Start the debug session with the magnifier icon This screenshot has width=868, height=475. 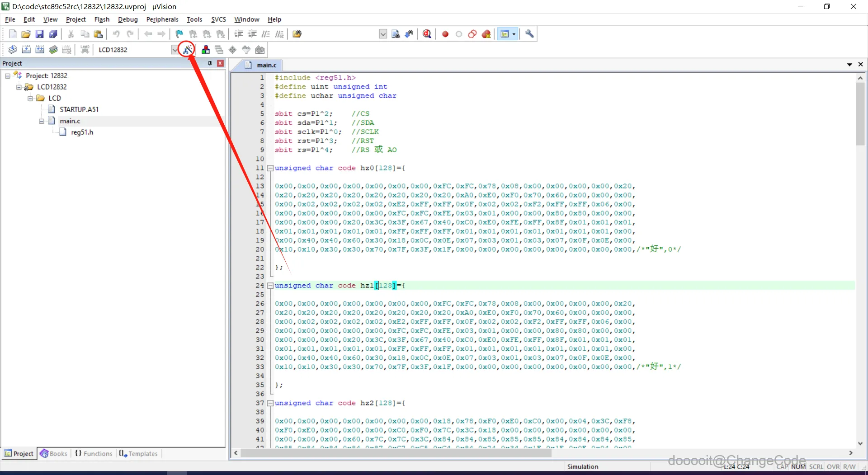[427, 34]
